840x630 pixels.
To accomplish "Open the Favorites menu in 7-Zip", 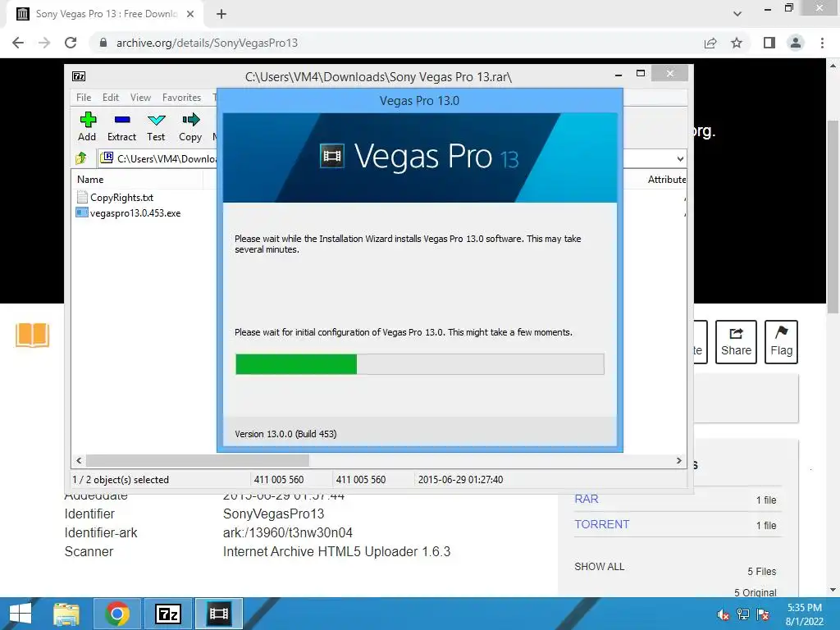I will [x=181, y=98].
